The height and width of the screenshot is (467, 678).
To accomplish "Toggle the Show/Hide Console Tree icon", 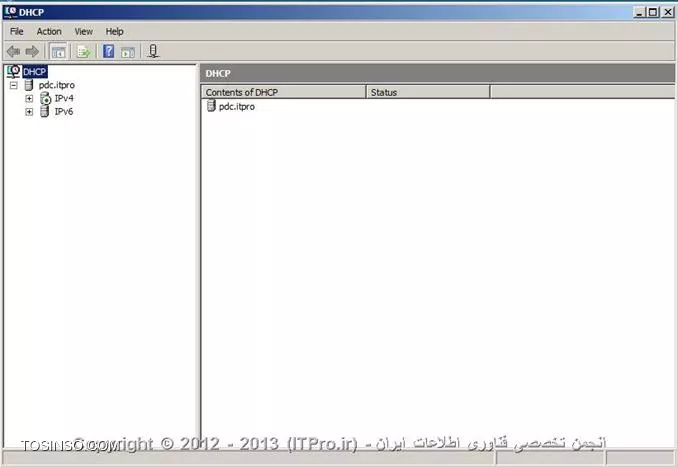I will tap(58, 51).
